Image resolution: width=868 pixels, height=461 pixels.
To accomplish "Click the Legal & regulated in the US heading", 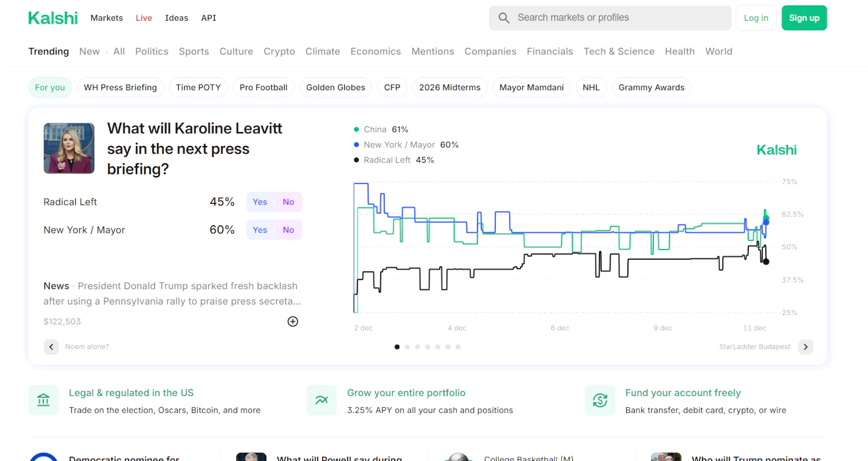I will coord(131,393).
